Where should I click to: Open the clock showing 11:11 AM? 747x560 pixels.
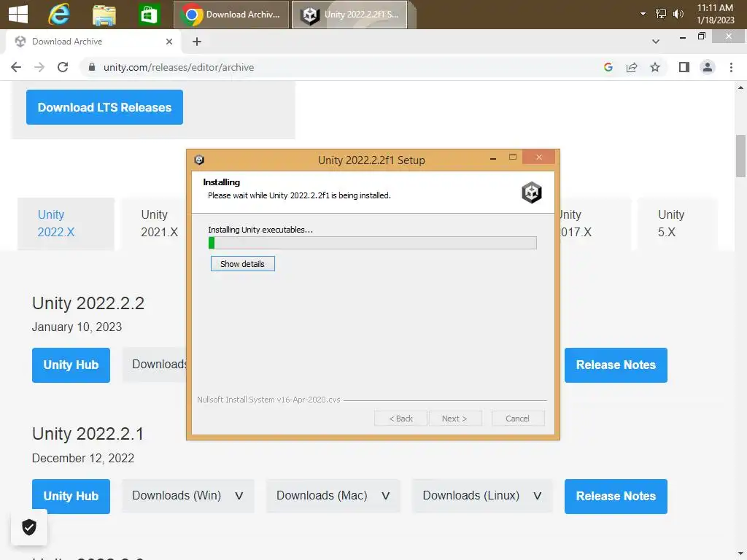[715, 14]
